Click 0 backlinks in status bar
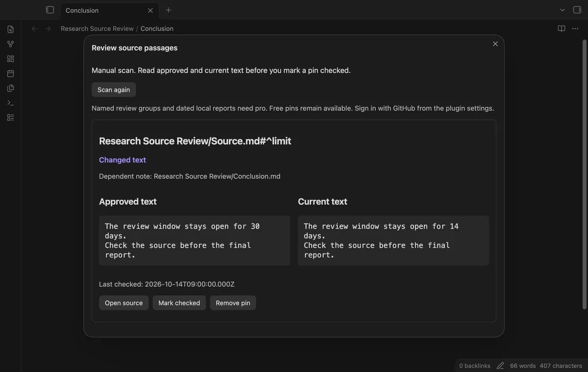The image size is (588, 372). [x=475, y=366]
